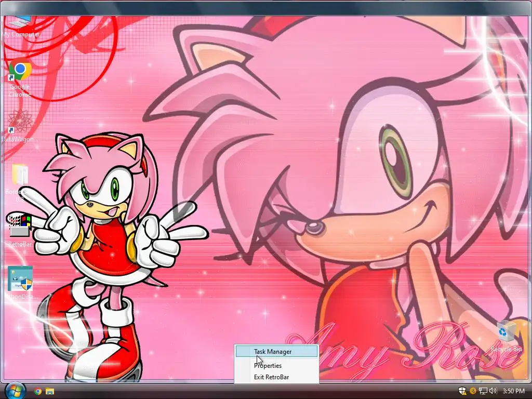
Task: Open the Start orb button
Action: tap(15, 391)
